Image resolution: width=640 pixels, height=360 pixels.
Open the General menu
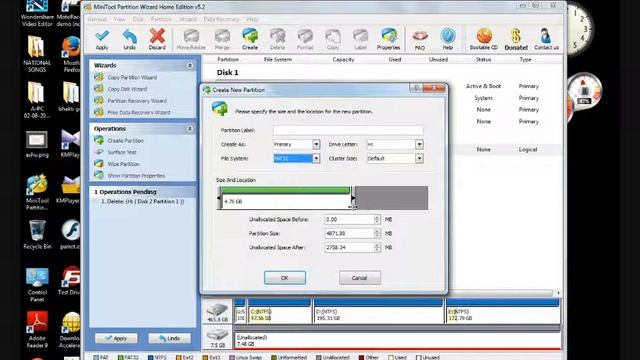pyautogui.click(x=97, y=19)
